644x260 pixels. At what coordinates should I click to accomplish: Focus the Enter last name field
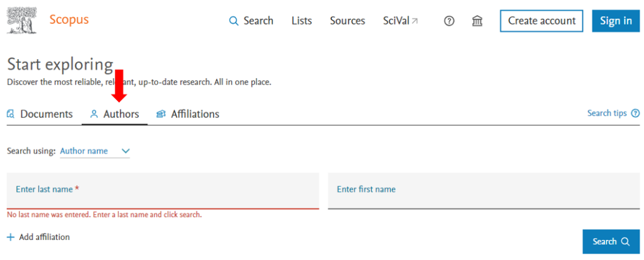(162, 189)
